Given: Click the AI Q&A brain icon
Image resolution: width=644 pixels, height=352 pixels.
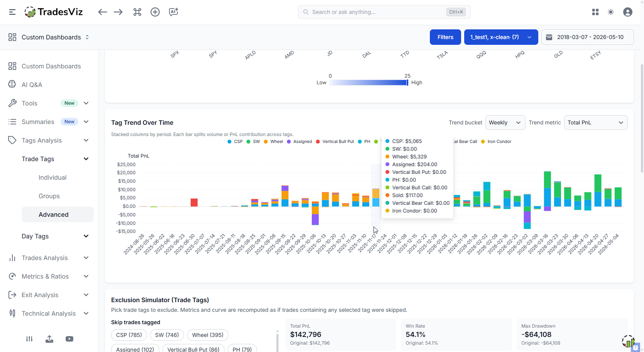Looking at the screenshot, I should 12,85.
